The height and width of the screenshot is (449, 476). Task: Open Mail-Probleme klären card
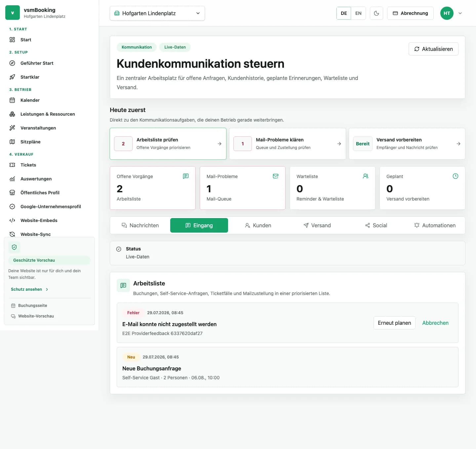coord(288,144)
